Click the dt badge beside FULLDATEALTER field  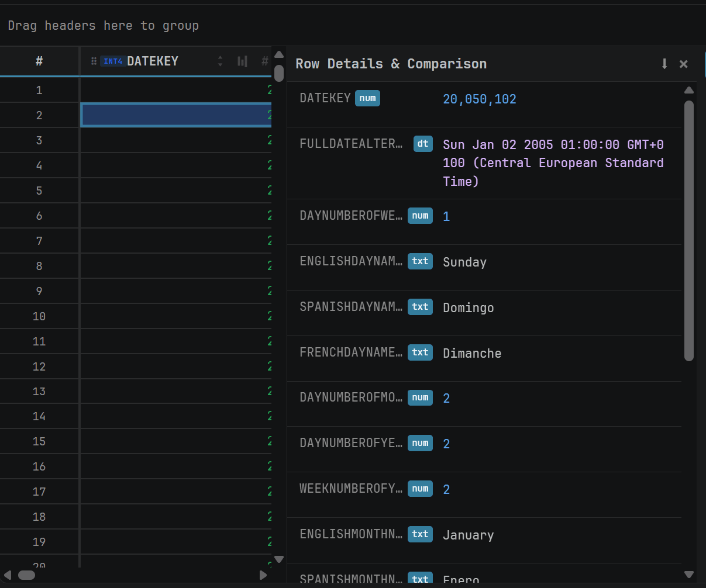coord(423,144)
